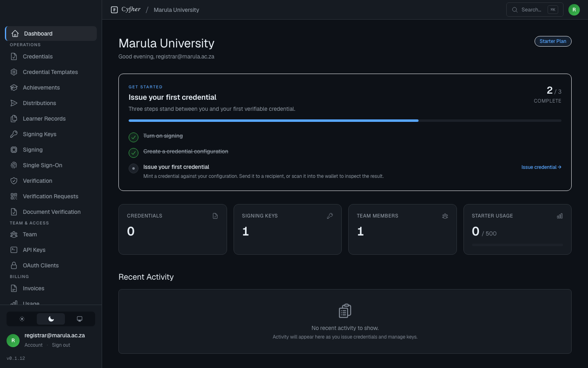
Task: Click the ⌘K shortcut badge in search
Action: point(553,10)
